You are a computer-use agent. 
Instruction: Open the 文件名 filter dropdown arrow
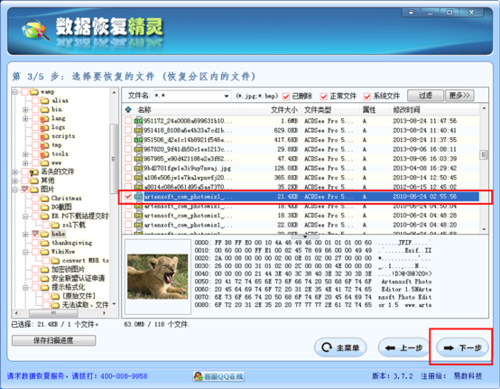pyautogui.click(x=226, y=96)
